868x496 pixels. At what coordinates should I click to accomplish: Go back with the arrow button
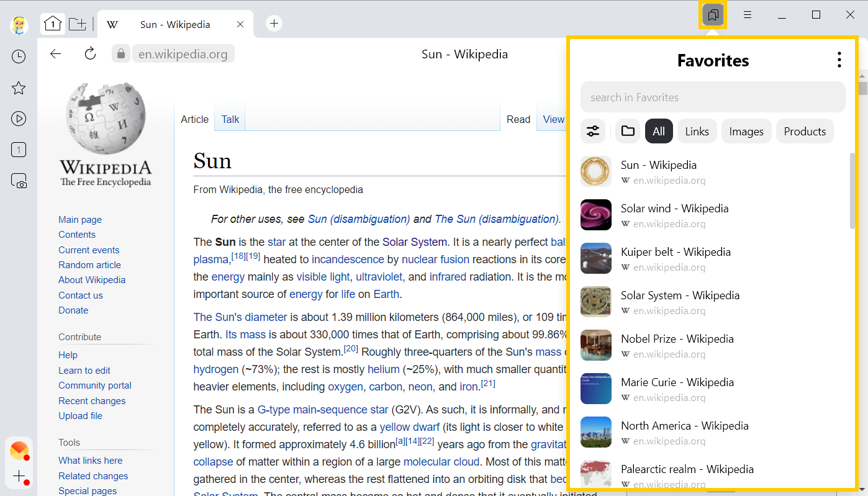coord(56,54)
